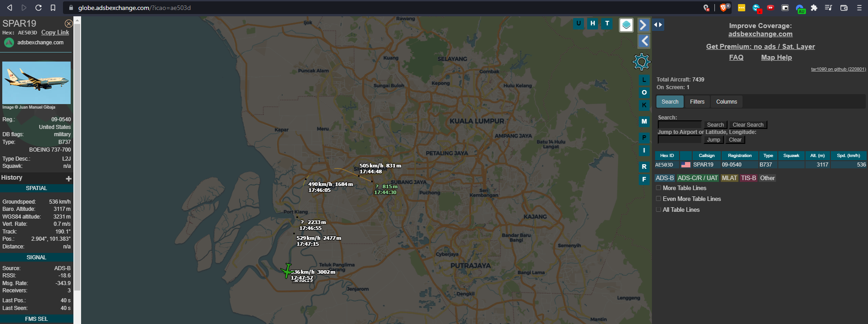Click the K map button
The image size is (868, 324).
tap(644, 105)
